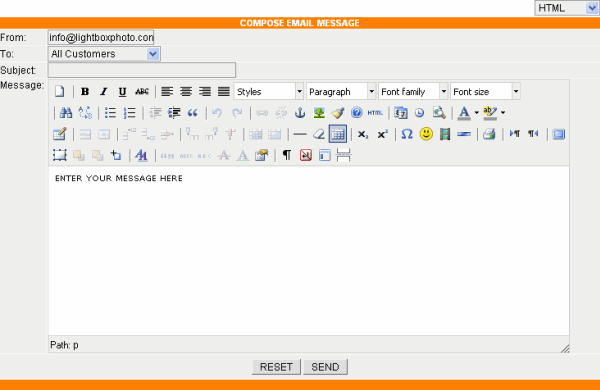Open the text color picker arrow

476,113
